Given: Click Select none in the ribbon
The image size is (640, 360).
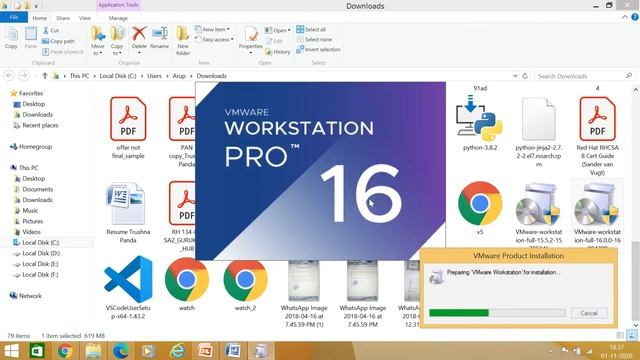Looking at the screenshot, I should coord(314,40).
